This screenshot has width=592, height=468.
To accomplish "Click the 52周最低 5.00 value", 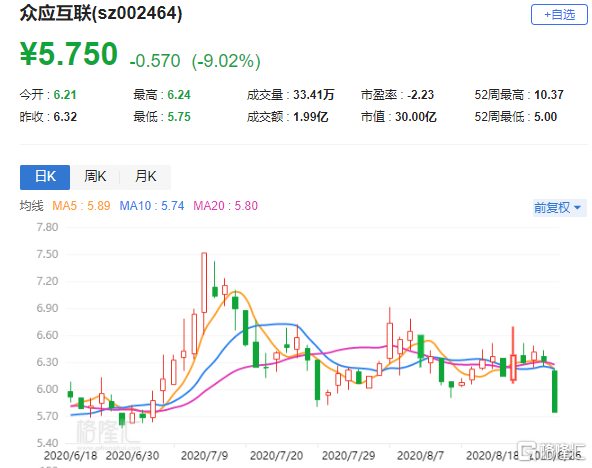I will coord(516,117).
